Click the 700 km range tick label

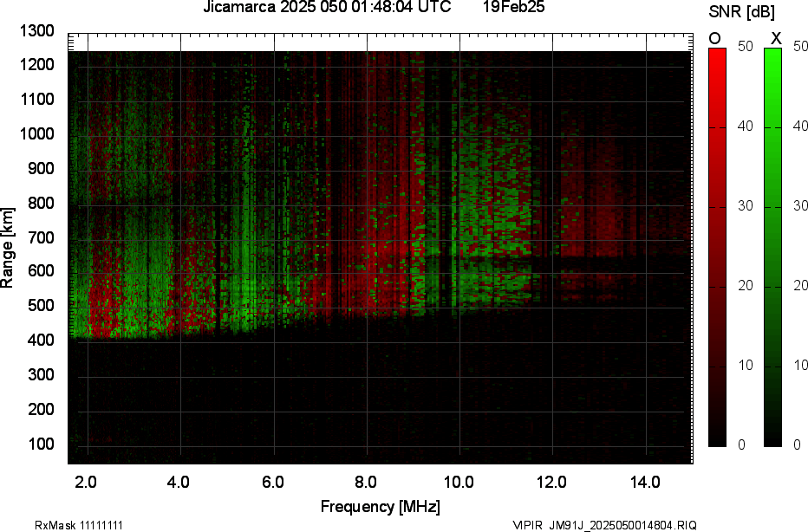tap(40, 237)
